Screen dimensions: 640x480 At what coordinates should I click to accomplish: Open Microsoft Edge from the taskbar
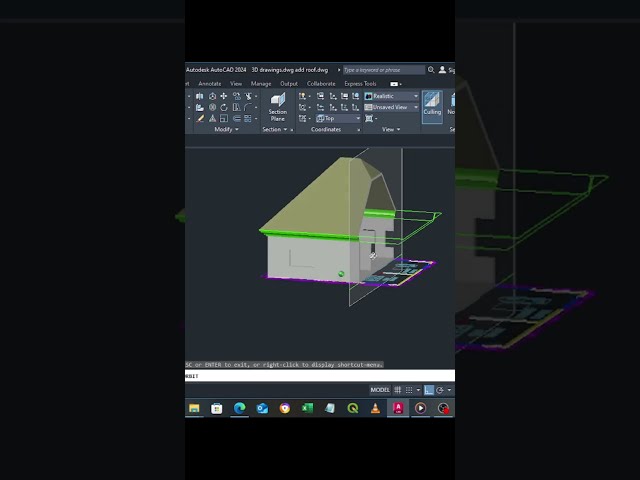pos(240,408)
